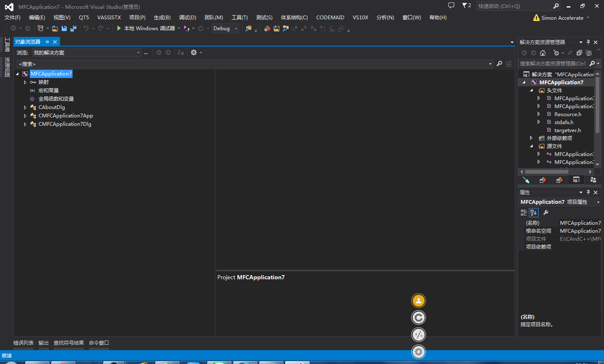Click the Solution Explorer horizontal scrollbar
The width and height of the screenshot is (604, 364).
(547, 172)
